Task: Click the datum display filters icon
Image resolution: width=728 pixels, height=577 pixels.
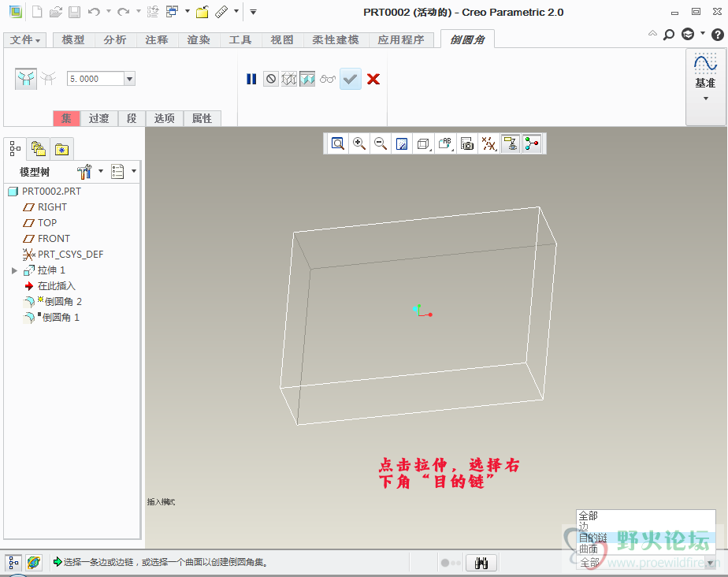Action: (x=489, y=143)
